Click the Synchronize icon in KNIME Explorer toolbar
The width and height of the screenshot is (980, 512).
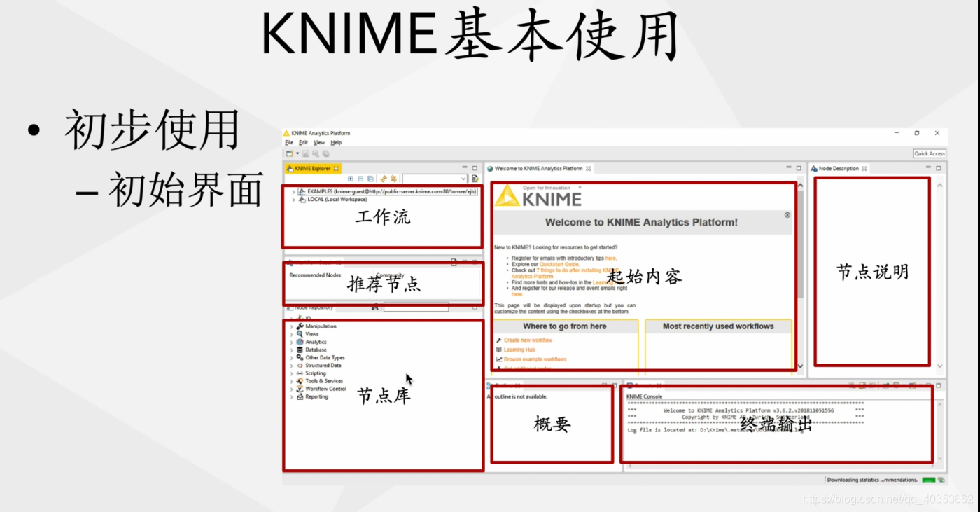click(393, 179)
